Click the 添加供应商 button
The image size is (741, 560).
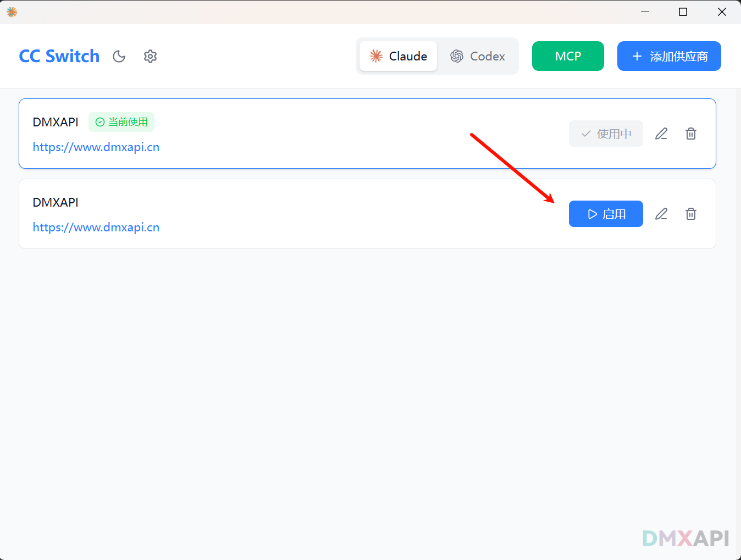coord(669,56)
